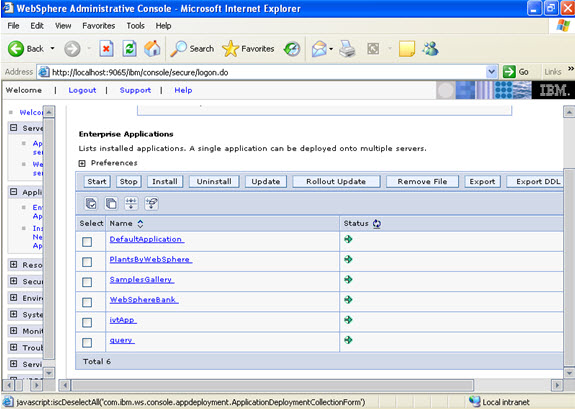Viewport: 575px width, 409px height.
Task: Go to the Home page icon
Action: point(152,48)
